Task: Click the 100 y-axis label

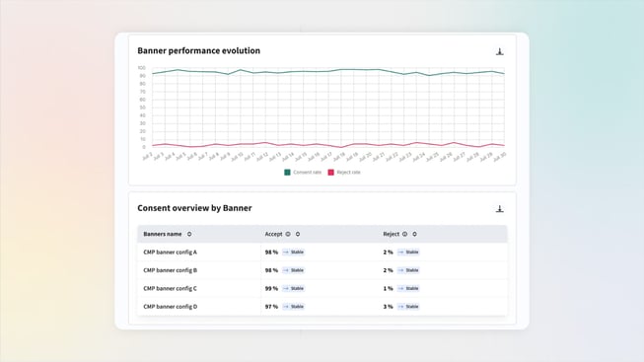Action: coord(141,68)
